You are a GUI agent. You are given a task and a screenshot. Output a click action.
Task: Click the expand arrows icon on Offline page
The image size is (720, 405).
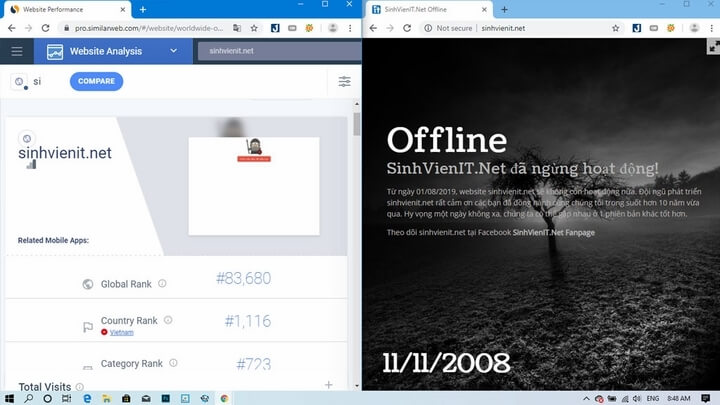click(713, 46)
